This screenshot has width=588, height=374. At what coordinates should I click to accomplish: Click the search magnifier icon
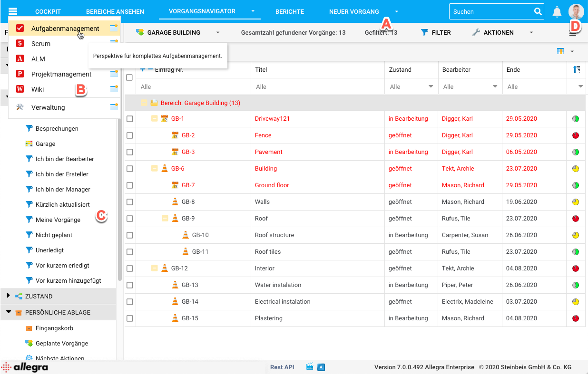point(538,12)
